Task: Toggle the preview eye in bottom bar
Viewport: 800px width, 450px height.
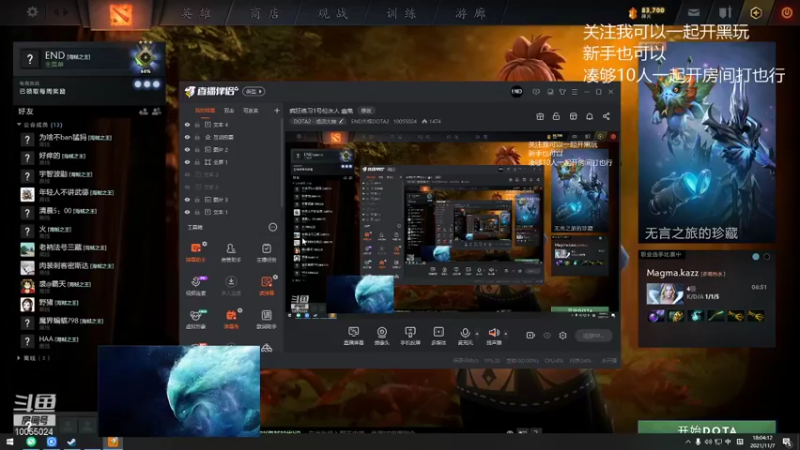Action: 547,335
